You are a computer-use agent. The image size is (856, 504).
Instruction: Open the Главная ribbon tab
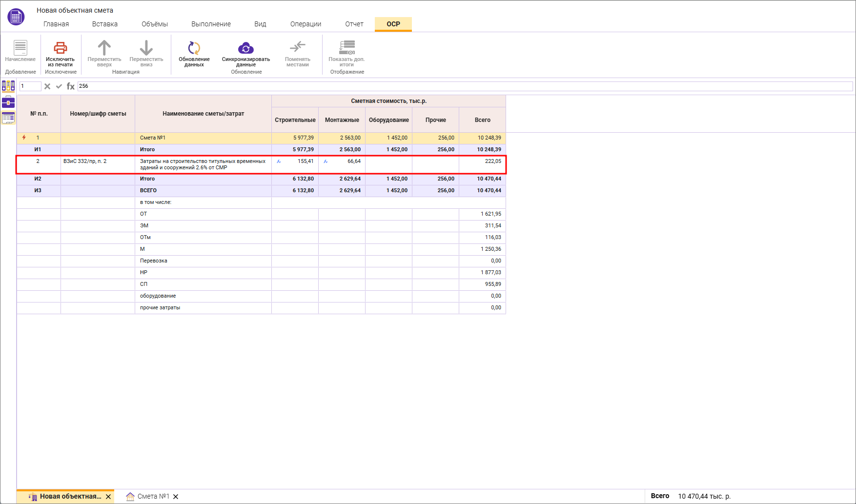(x=56, y=24)
